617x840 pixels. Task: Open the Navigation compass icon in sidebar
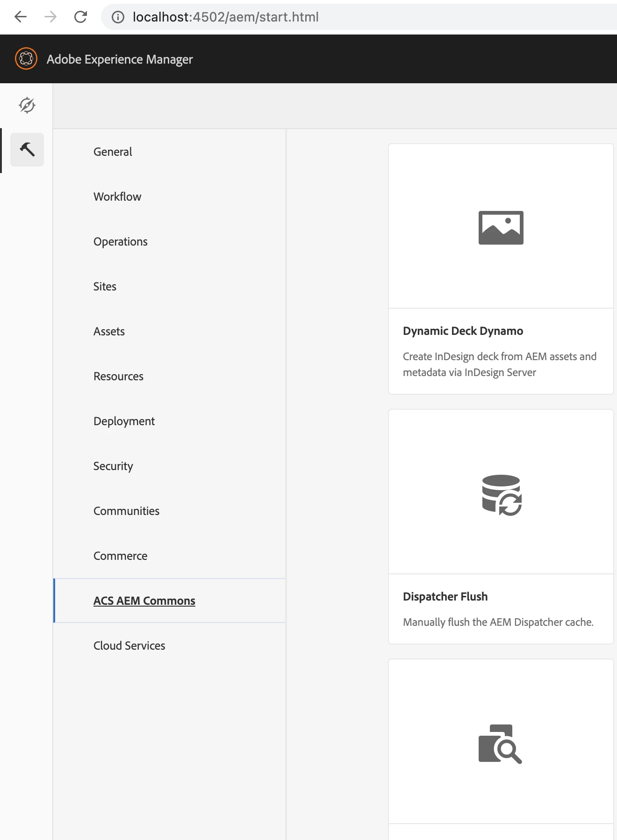pos(27,105)
